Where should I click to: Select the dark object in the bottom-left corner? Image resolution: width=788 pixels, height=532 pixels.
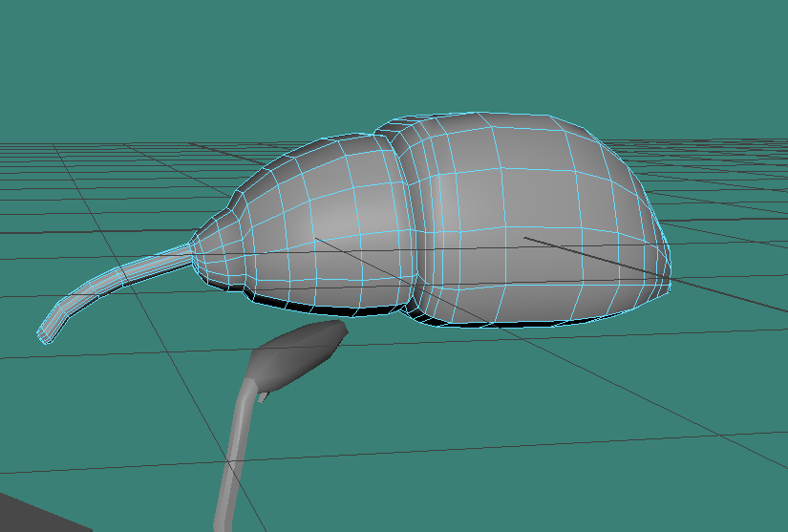pyautogui.click(x=24, y=516)
